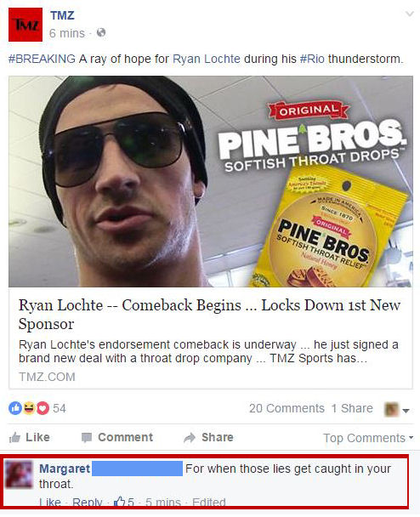This screenshot has width=420, height=517.
Task: Open the Pine Bros article preview image
Action: [211, 181]
